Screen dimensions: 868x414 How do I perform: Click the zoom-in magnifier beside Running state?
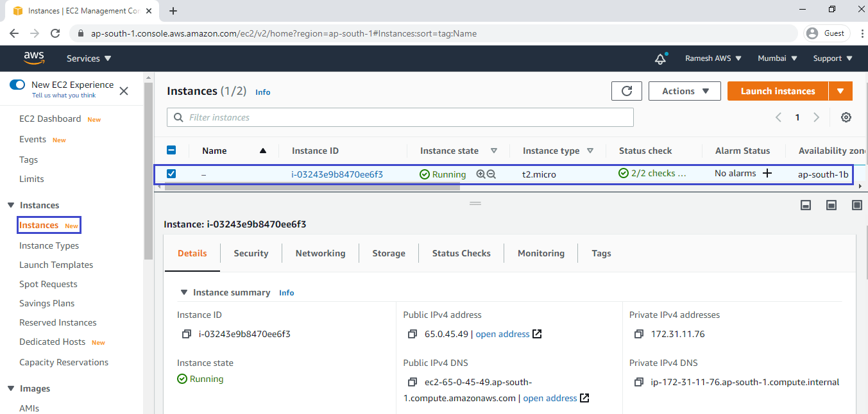point(479,174)
